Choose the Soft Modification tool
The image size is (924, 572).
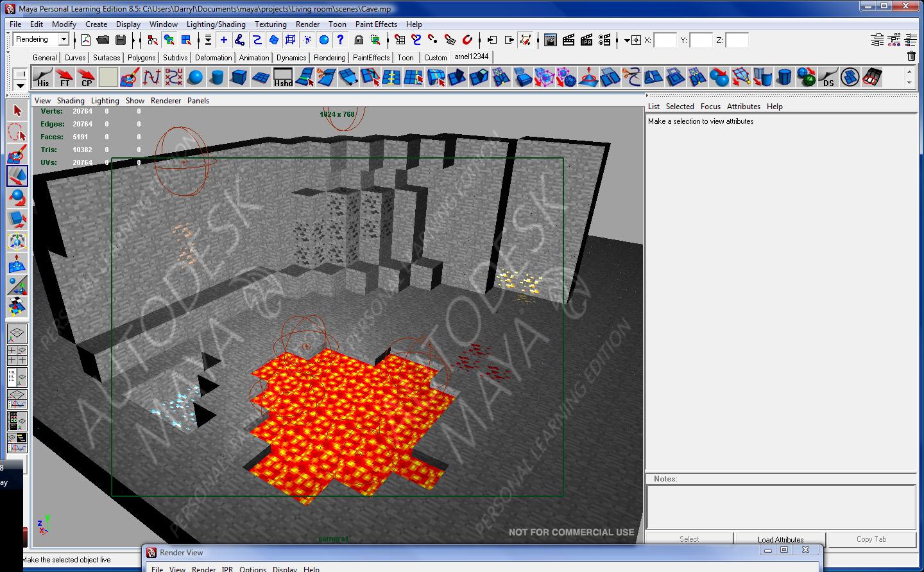tap(17, 263)
